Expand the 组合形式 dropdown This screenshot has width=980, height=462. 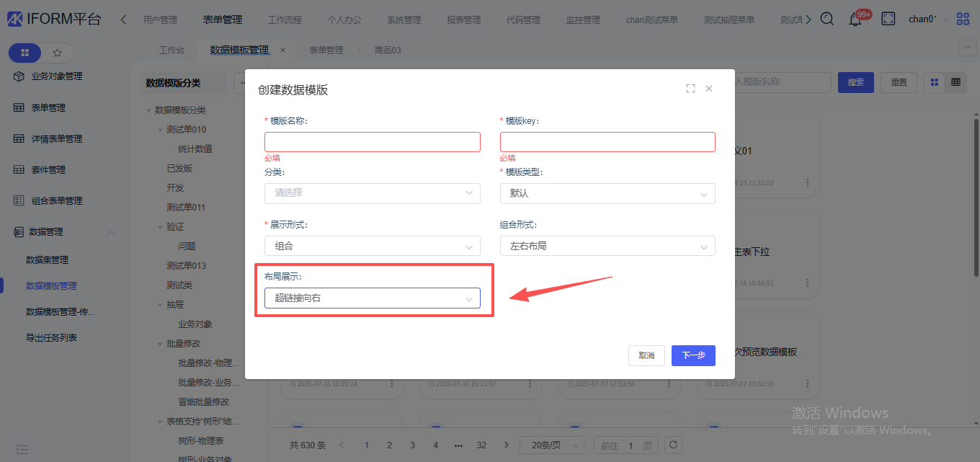coord(607,246)
